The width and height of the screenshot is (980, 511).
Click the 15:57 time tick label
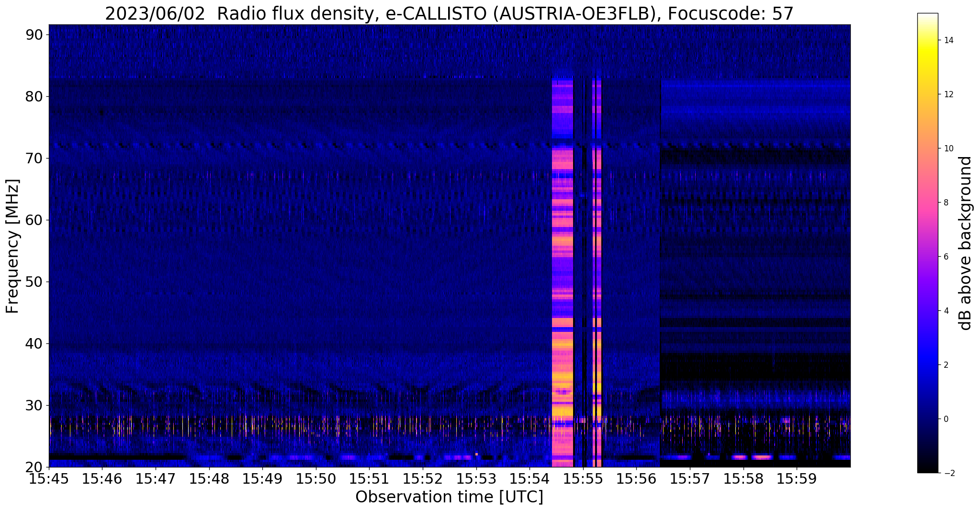click(x=690, y=478)
